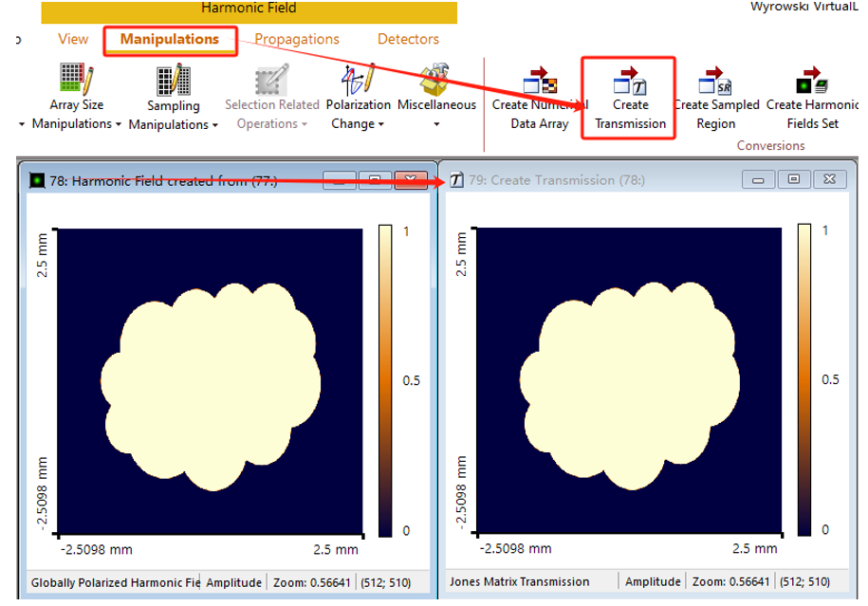This screenshot has width=868, height=606.
Task: Expand the Selection Related Operations dropdown arrow
Action: pyautogui.click(x=304, y=124)
